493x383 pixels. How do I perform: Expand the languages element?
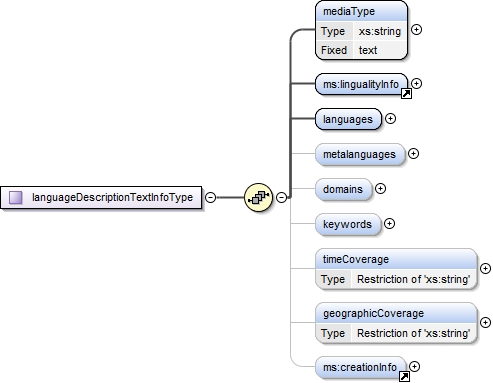pos(390,118)
